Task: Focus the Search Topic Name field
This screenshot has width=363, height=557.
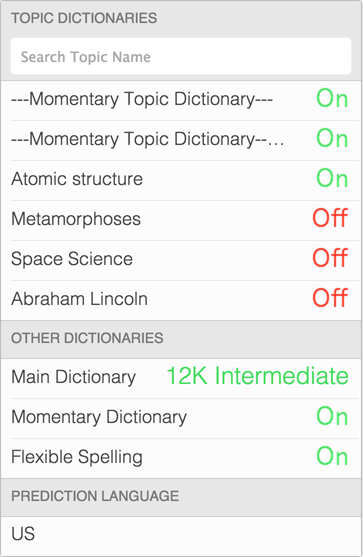Action: (x=181, y=56)
